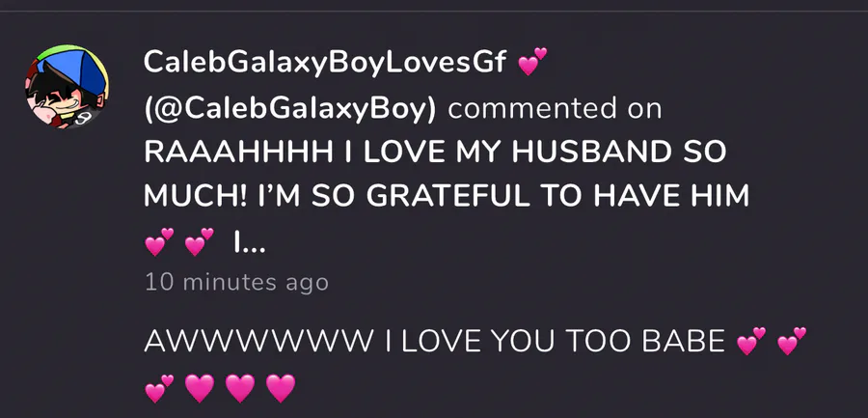Click the first solid pink heart emoji
This screenshot has height=418, width=868.
click(200, 388)
